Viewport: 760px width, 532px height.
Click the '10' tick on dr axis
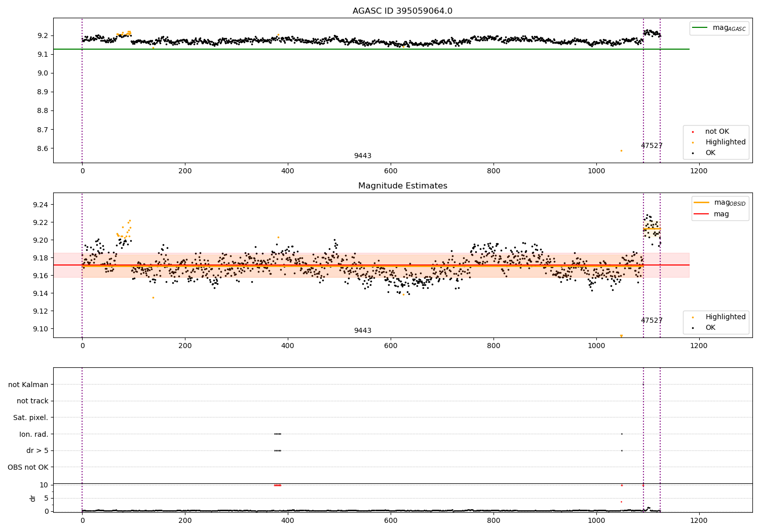(x=44, y=485)
